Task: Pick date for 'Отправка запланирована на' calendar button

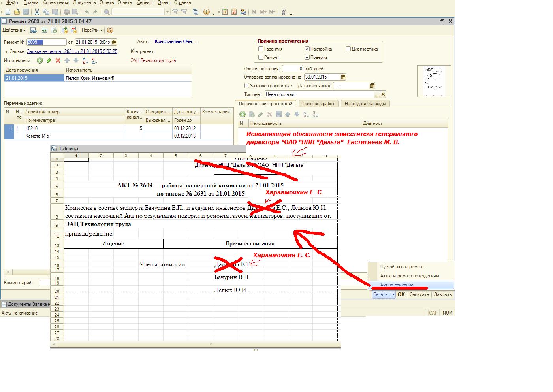Action: coord(343,77)
